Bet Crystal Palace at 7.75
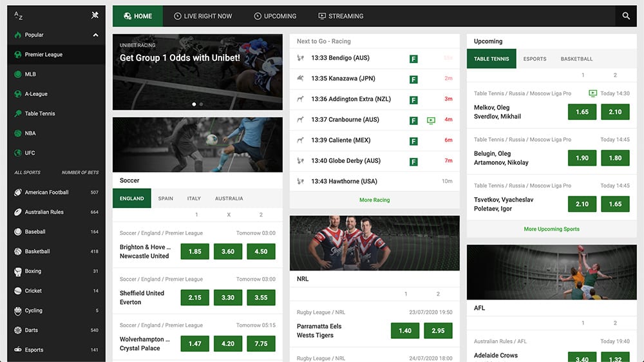The image size is (644, 362). pos(261,343)
